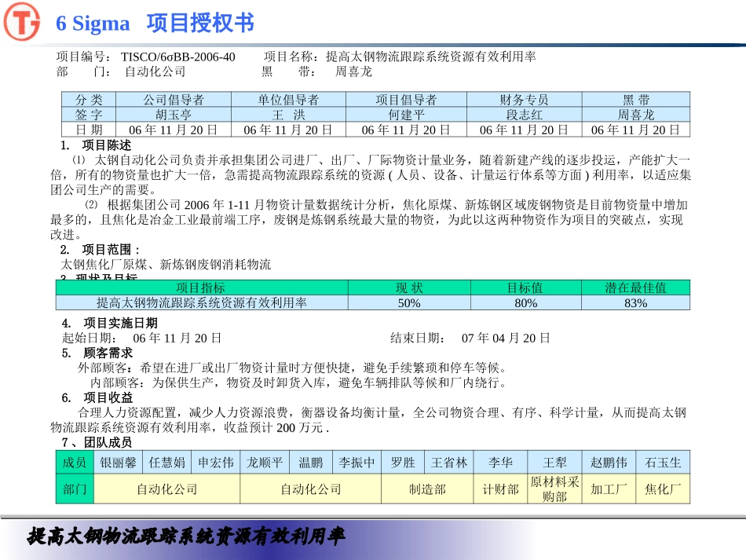This screenshot has height=560, width=746.
Task: Click team member '王省林'
Action: tap(449, 462)
